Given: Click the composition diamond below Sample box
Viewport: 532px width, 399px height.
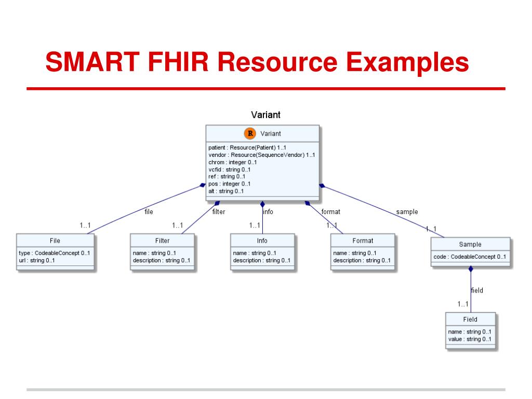Looking at the screenshot, I should click(471, 269).
